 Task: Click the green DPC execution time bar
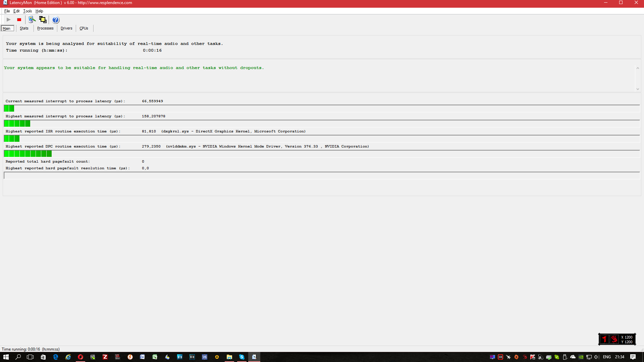(28, 154)
